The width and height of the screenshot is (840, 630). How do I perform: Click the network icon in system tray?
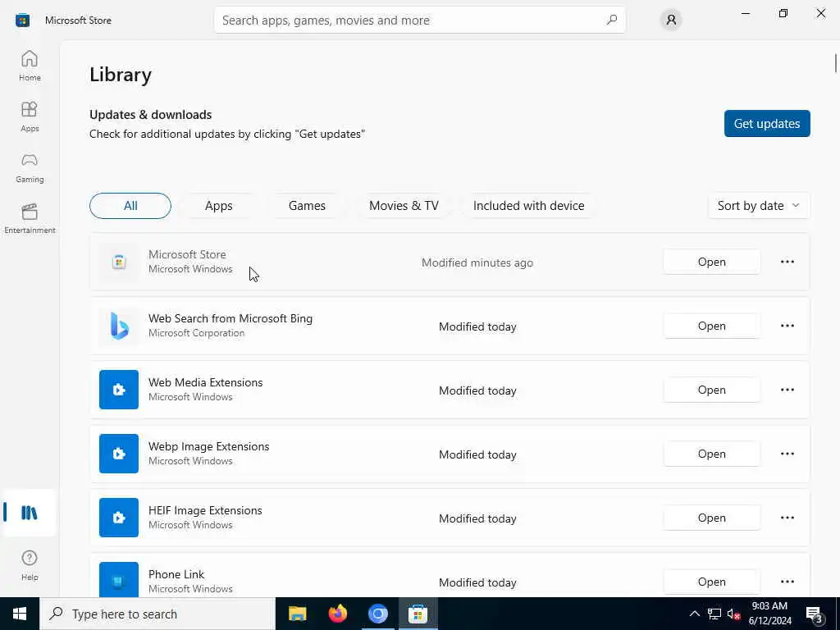click(x=714, y=614)
